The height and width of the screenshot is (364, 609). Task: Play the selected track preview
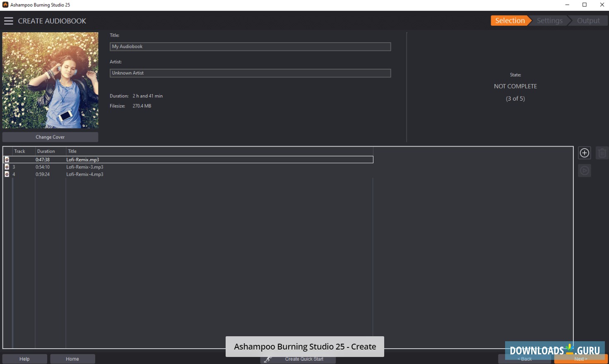click(584, 170)
